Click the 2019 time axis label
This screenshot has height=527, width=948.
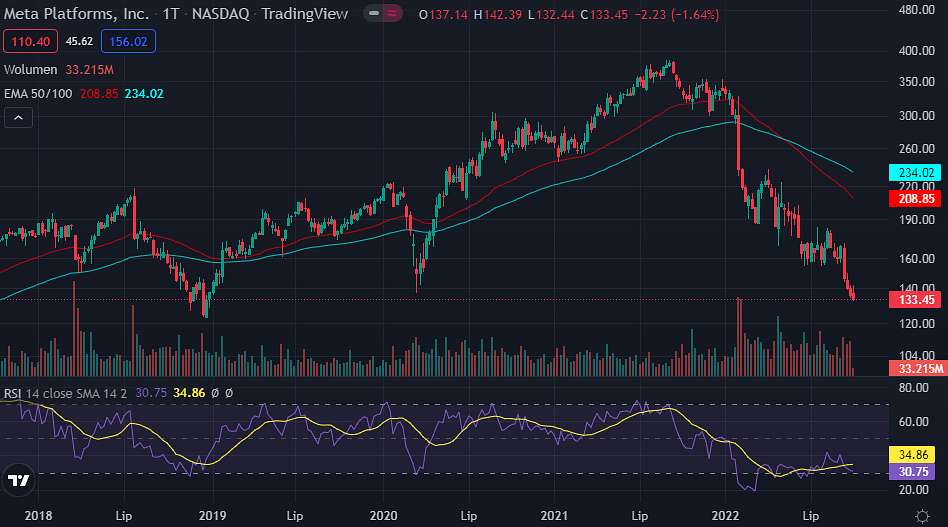(212, 516)
